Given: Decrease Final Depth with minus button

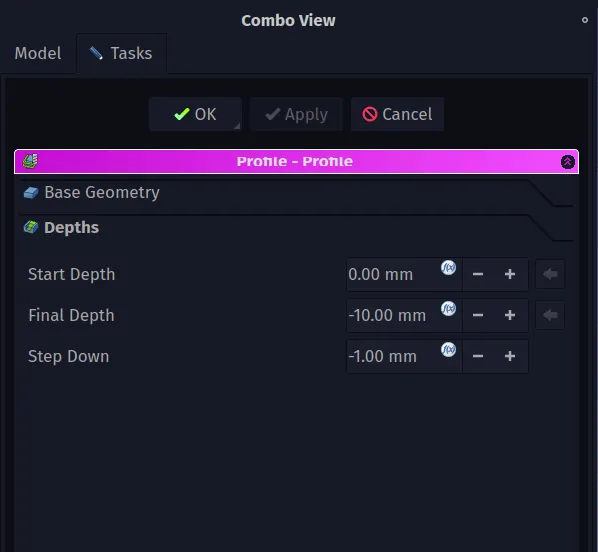Looking at the screenshot, I should (478, 315).
